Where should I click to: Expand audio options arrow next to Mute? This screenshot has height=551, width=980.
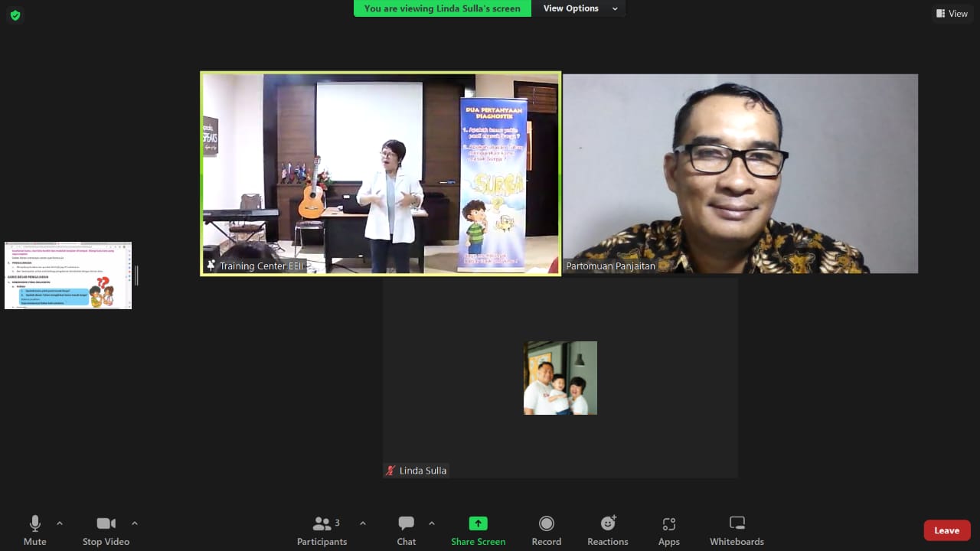(60, 523)
